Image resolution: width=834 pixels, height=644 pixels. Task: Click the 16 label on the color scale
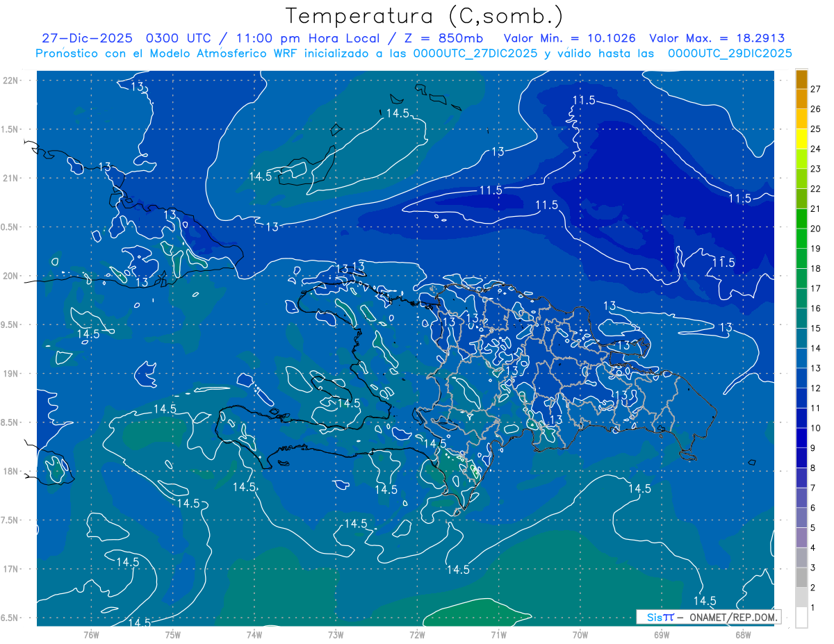point(816,308)
